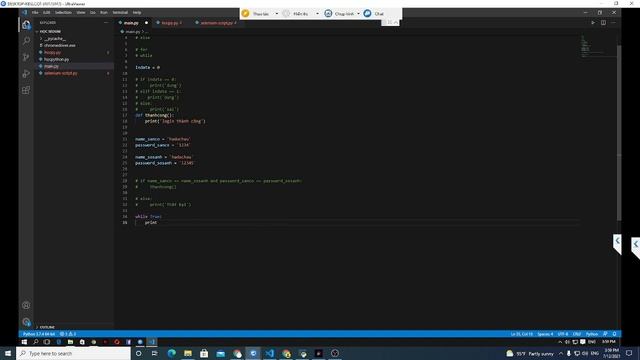Open chromedriver.exe in the explorer

(x=60, y=45)
